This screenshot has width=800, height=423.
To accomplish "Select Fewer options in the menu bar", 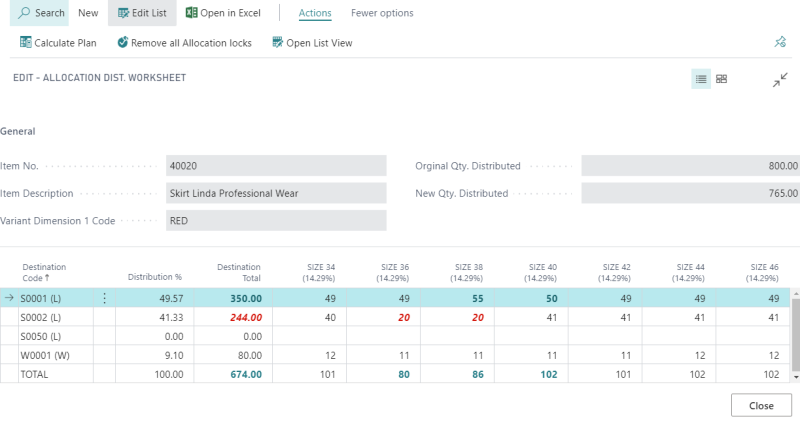I will point(382,13).
